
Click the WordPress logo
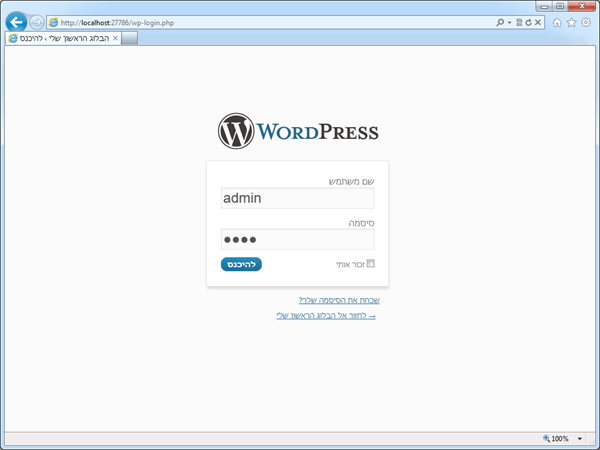[298, 131]
